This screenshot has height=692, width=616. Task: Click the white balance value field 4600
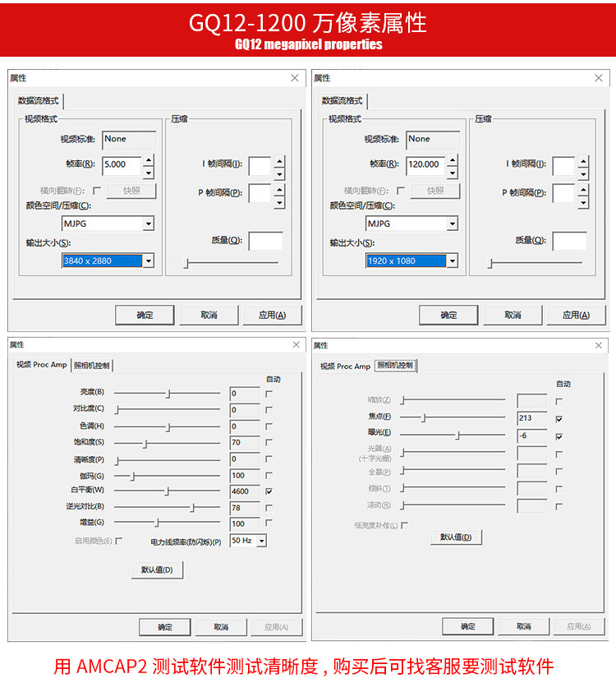[245, 491]
